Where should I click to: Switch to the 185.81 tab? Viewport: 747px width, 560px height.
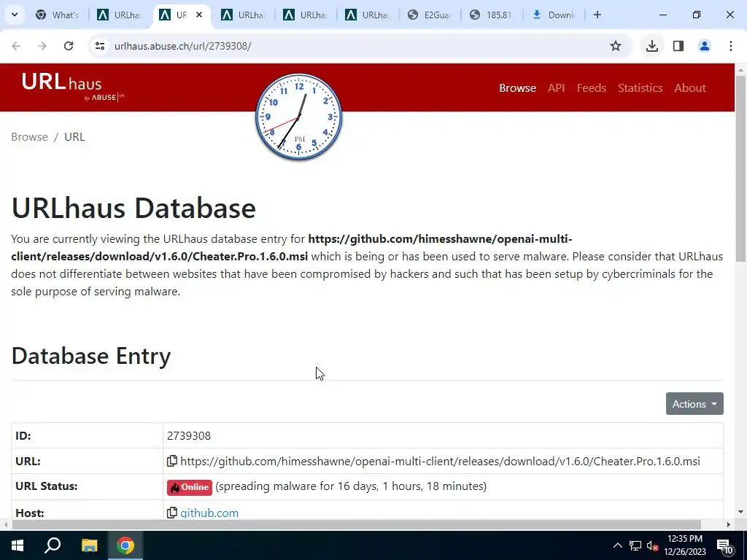coord(492,15)
